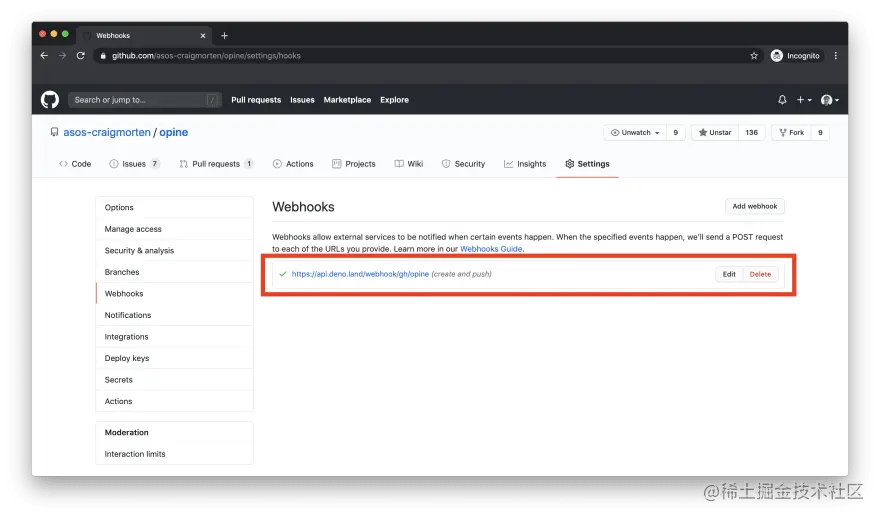Expand the Unwatch dropdown
The height and width of the screenshot is (518, 880).
point(635,132)
